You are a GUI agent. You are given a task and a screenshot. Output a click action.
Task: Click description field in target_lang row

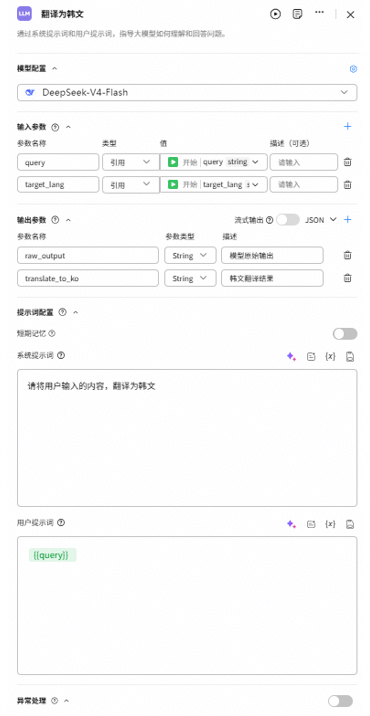(304, 184)
